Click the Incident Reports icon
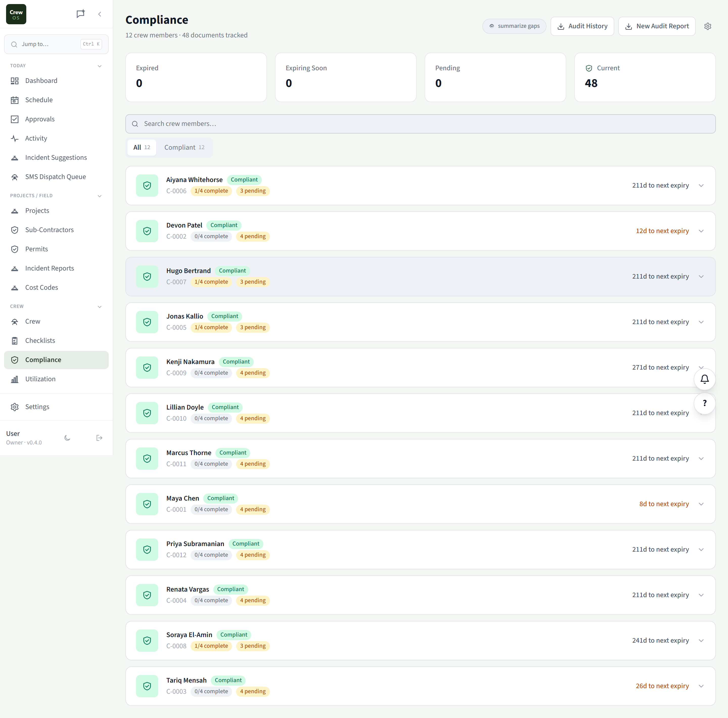The width and height of the screenshot is (728, 718). click(x=15, y=268)
